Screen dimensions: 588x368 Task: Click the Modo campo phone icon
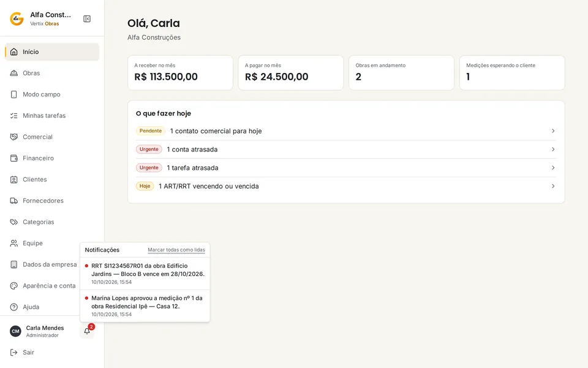(14, 94)
